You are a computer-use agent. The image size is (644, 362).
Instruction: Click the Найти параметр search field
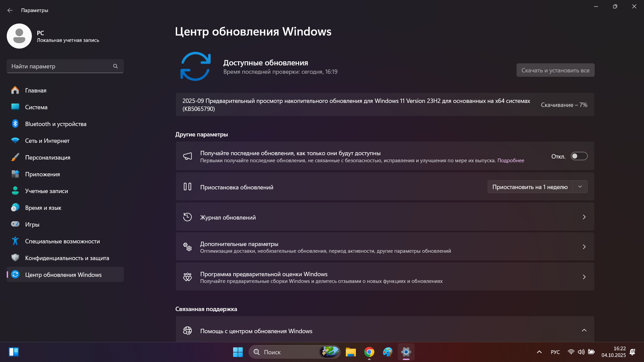(60, 66)
